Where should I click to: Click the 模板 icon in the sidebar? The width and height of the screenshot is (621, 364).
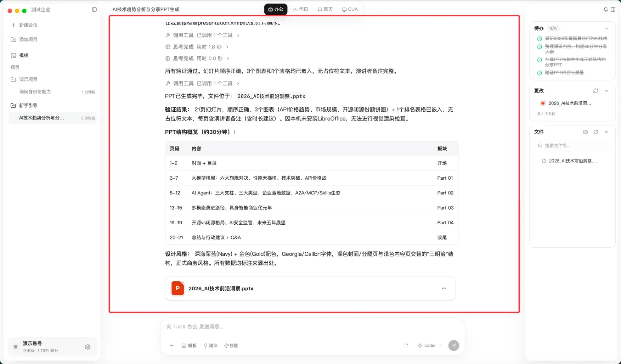[x=14, y=55]
